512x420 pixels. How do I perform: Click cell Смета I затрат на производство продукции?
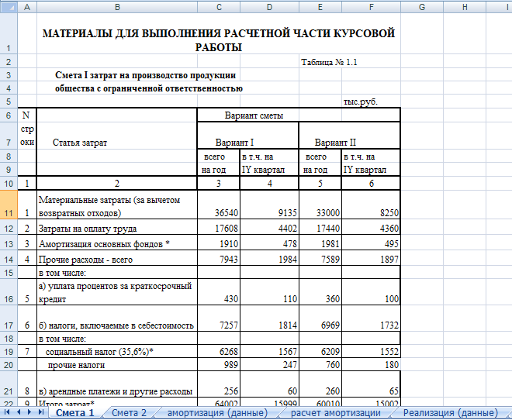(x=145, y=75)
